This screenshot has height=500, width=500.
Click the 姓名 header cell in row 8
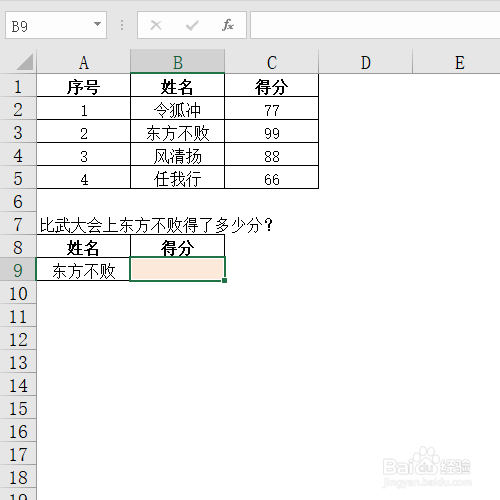[x=83, y=247]
